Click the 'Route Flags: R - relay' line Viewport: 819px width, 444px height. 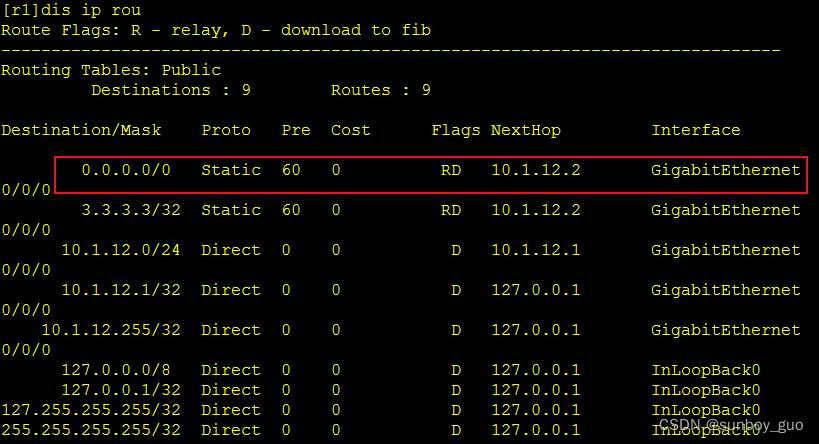pos(216,30)
